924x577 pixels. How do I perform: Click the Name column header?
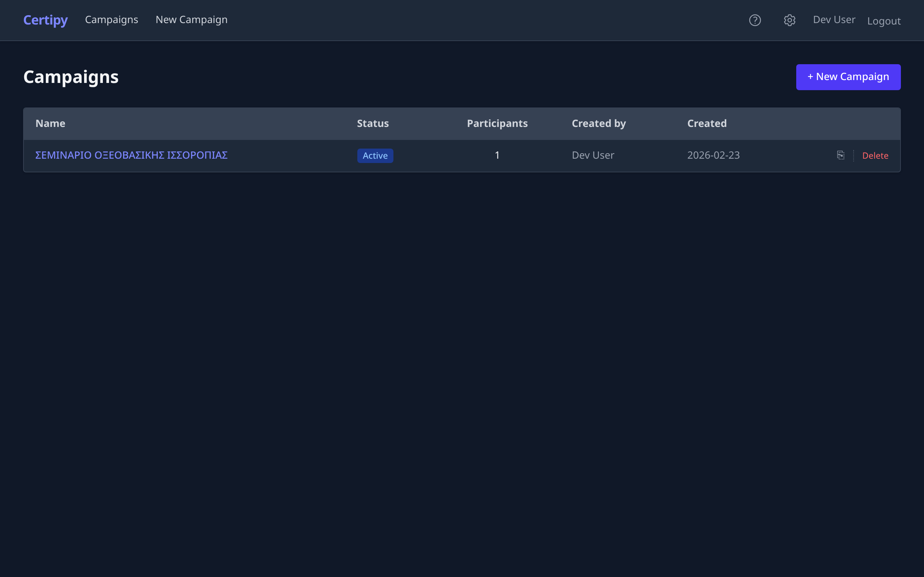pyautogui.click(x=51, y=123)
